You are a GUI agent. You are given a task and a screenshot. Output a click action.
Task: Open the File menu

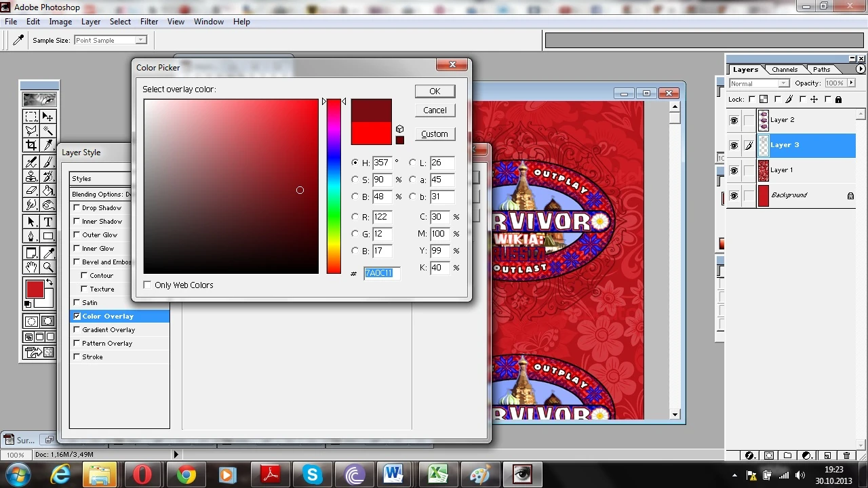11,22
